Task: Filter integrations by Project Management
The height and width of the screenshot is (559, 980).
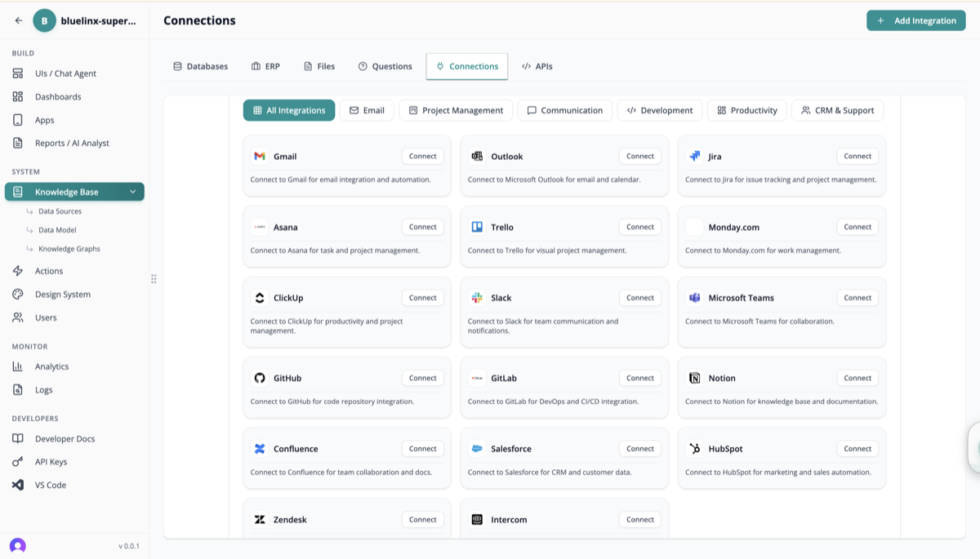Action: pyautogui.click(x=456, y=110)
